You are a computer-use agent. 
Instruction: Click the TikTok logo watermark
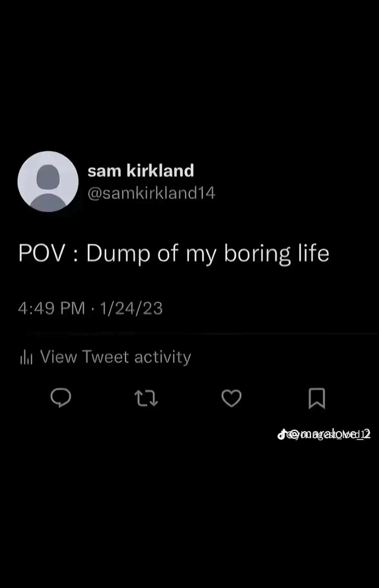click(x=282, y=434)
